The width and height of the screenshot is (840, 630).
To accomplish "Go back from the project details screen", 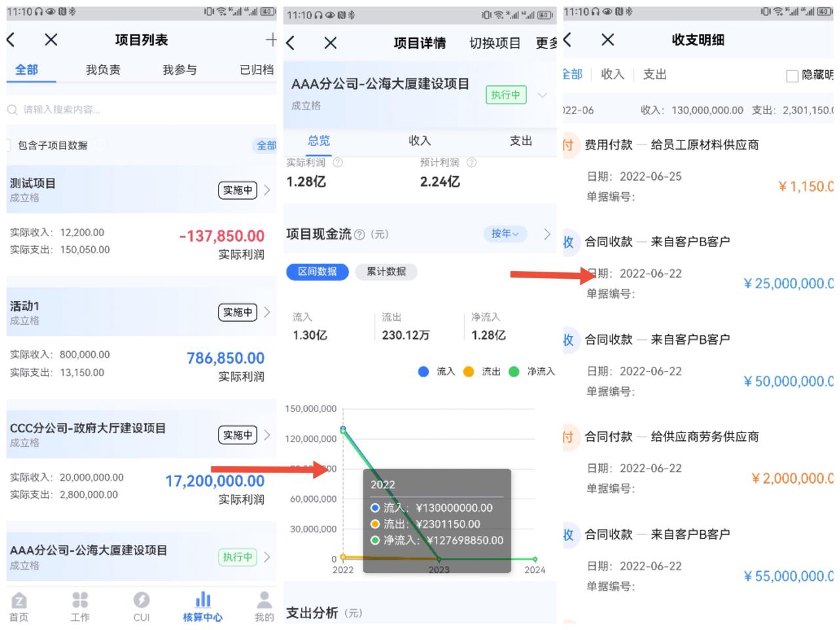I will 291,43.
